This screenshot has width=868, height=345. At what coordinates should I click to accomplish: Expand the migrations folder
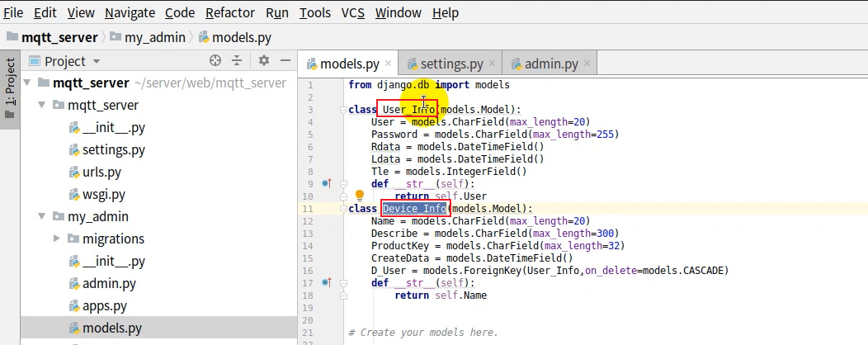(x=56, y=239)
